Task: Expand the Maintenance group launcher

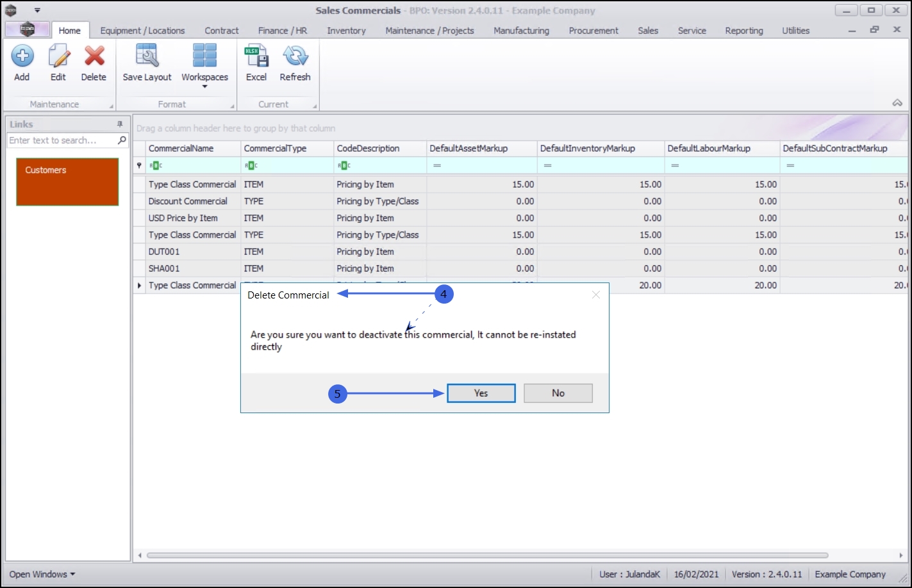Action: coord(111,106)
